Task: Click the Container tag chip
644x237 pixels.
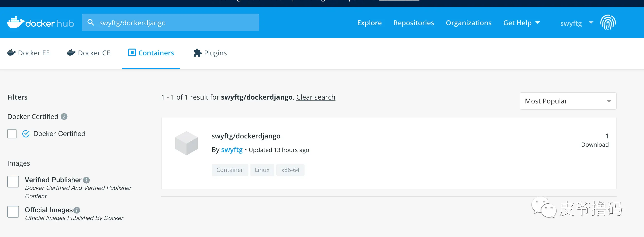Action: click(x=230, y=170)
